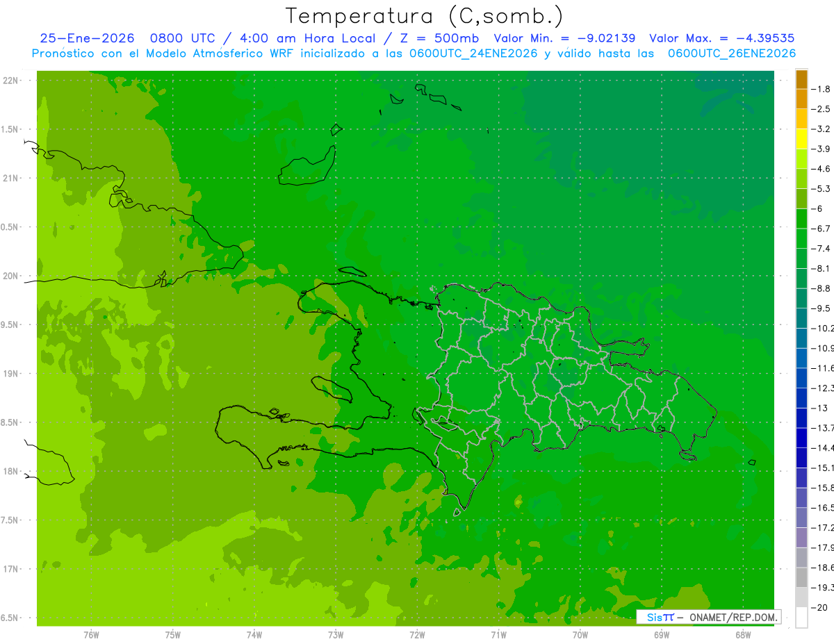Screen dimensions: 834x644
Task: Click the "Valor Max. = -4.39535" value
Action: [x=721, y=38]
